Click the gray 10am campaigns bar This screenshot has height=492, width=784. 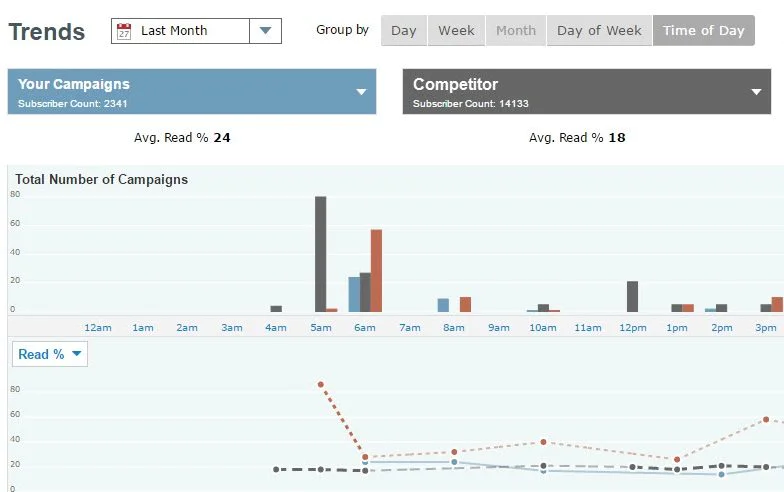pos(544,308)
